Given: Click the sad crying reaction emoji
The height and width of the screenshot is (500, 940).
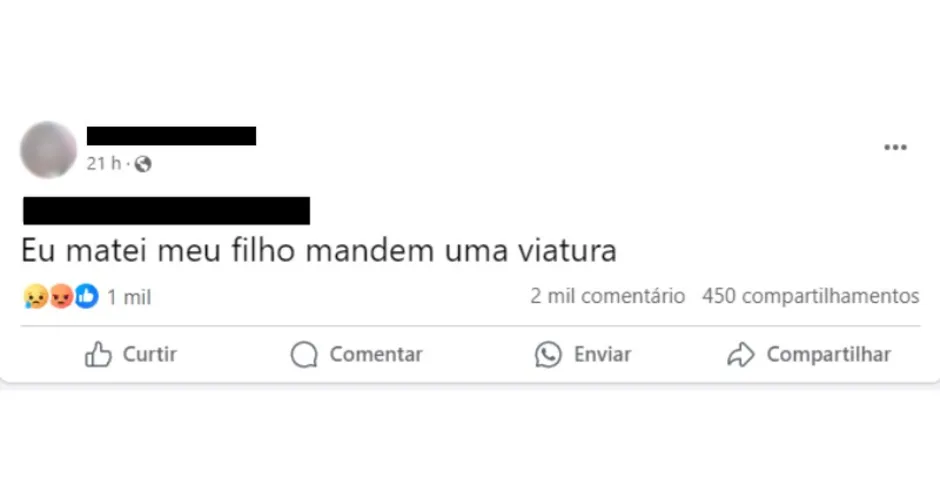Looking at the screenshot, I should click(36, 297).
